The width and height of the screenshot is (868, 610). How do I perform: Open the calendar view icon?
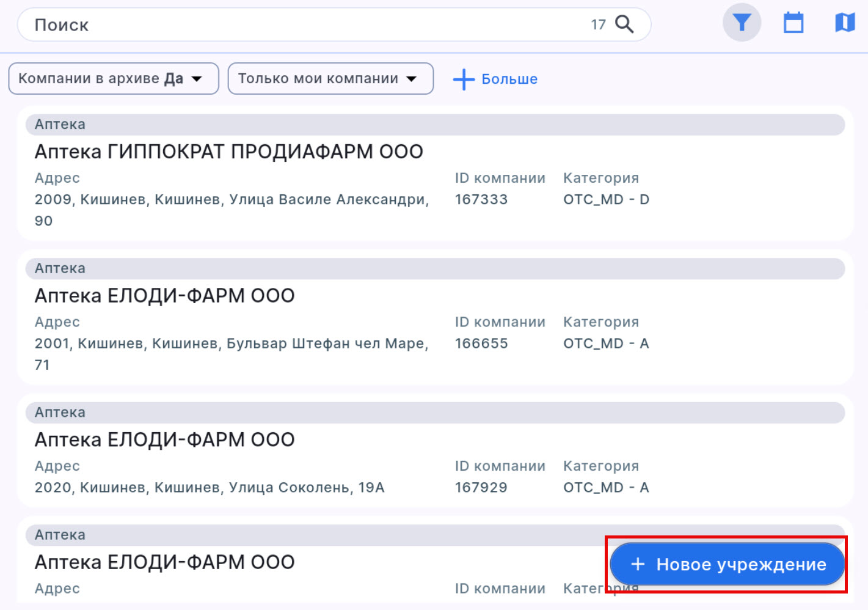tap(793, 23)
